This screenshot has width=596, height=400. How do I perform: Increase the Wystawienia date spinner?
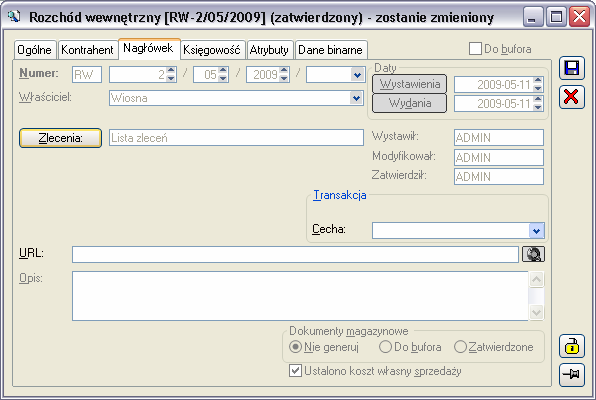[x=537, y=80]
